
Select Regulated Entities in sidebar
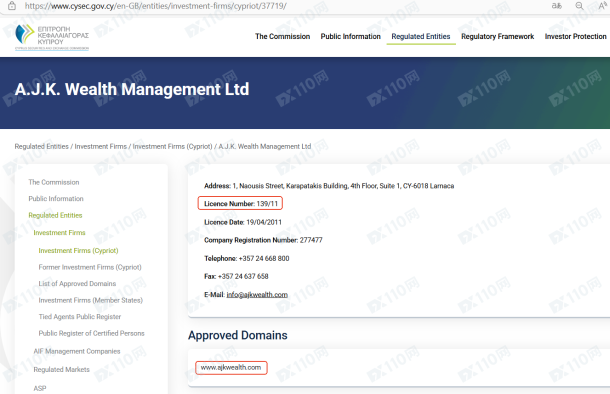(55, 215)
